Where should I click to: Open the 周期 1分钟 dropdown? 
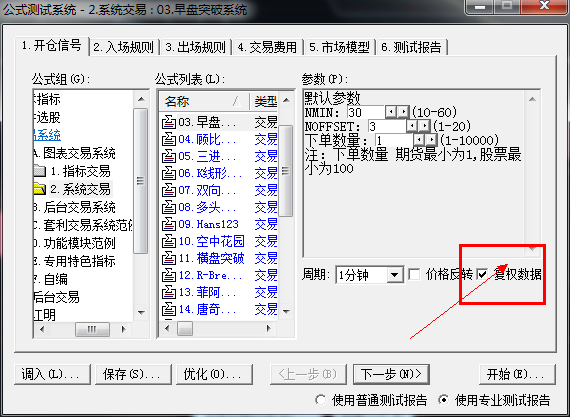pos(394,275)
